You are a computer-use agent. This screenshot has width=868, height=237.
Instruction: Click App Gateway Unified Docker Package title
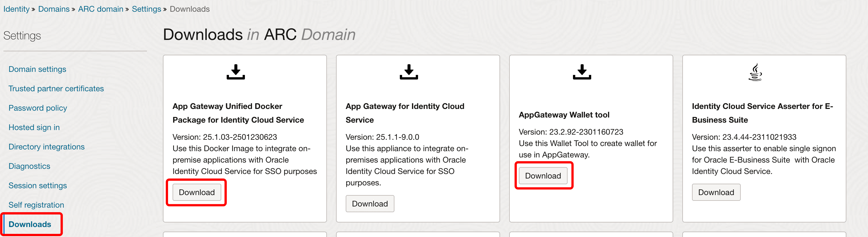point(238,113)
